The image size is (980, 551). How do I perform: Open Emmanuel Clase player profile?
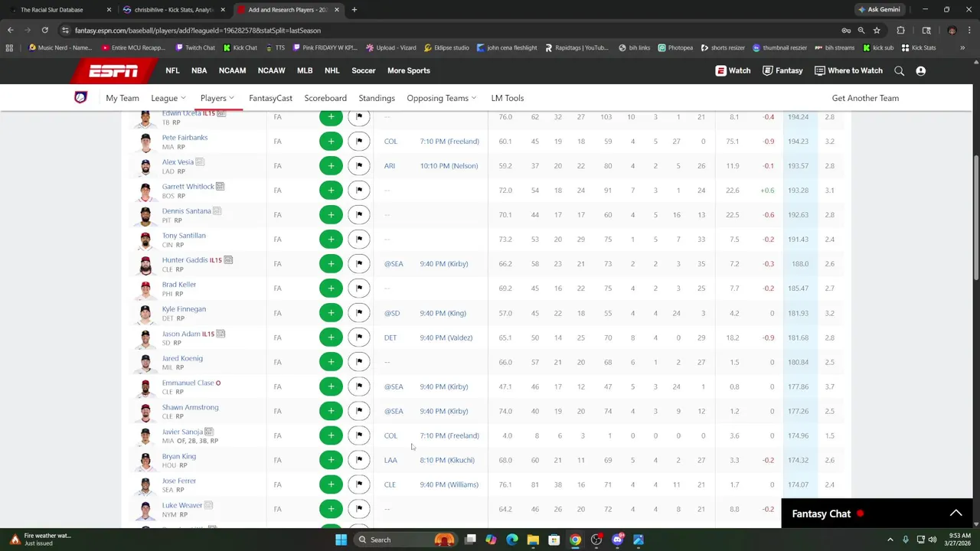coord(188,383)
